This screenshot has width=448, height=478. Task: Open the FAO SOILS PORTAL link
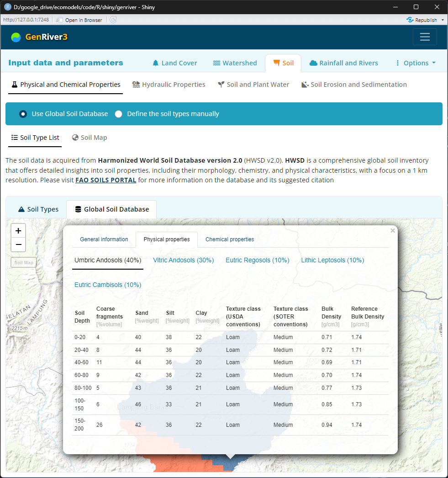tap(105, 180)
